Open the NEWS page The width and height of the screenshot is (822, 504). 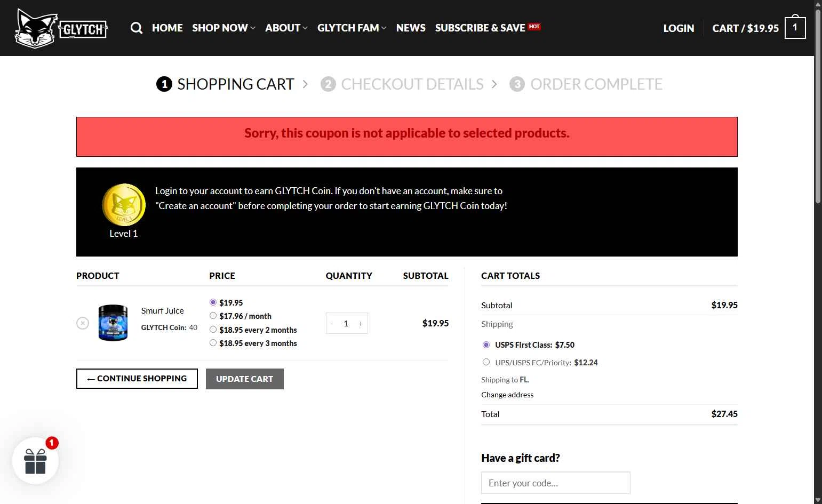click(411, 28)
